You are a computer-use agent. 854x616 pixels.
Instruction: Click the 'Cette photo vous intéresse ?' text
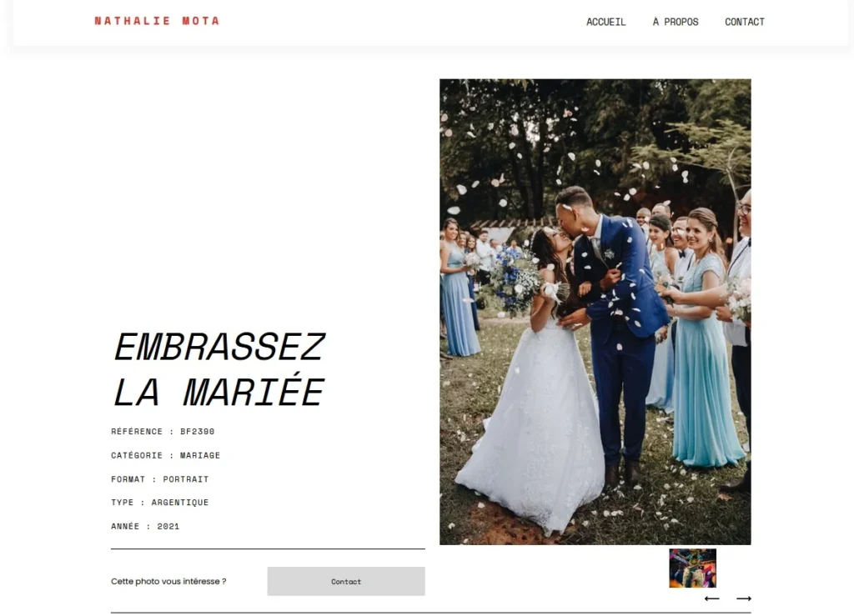click(168, 581)
